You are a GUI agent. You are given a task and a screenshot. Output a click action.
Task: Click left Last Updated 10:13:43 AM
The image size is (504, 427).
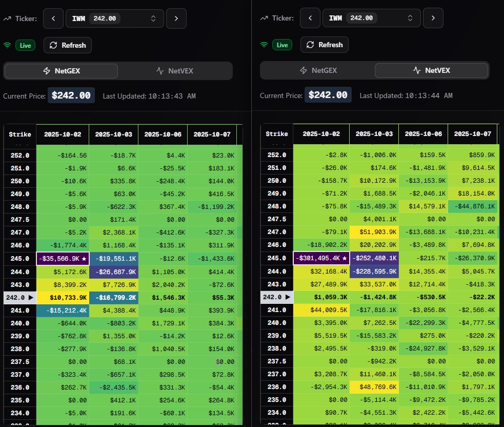149,96
